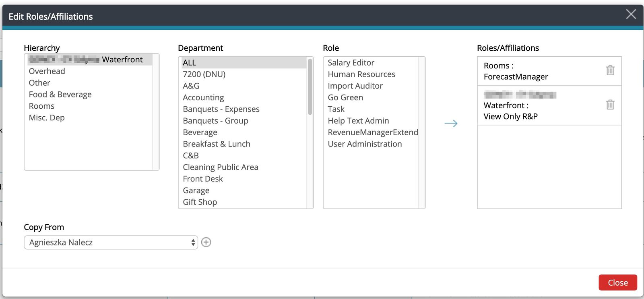Select the Accounting department

(x=203, y=97)
